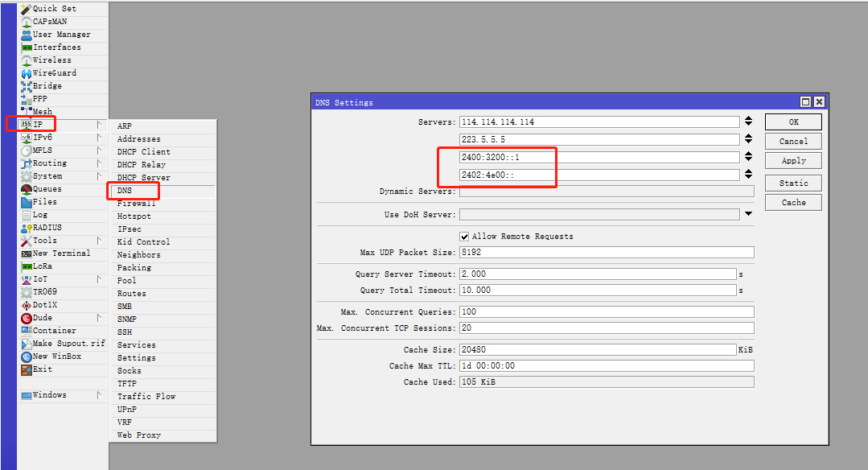Open New Terminal icon
The height and width of the screenshot is (470, 868).
point(26,254)
